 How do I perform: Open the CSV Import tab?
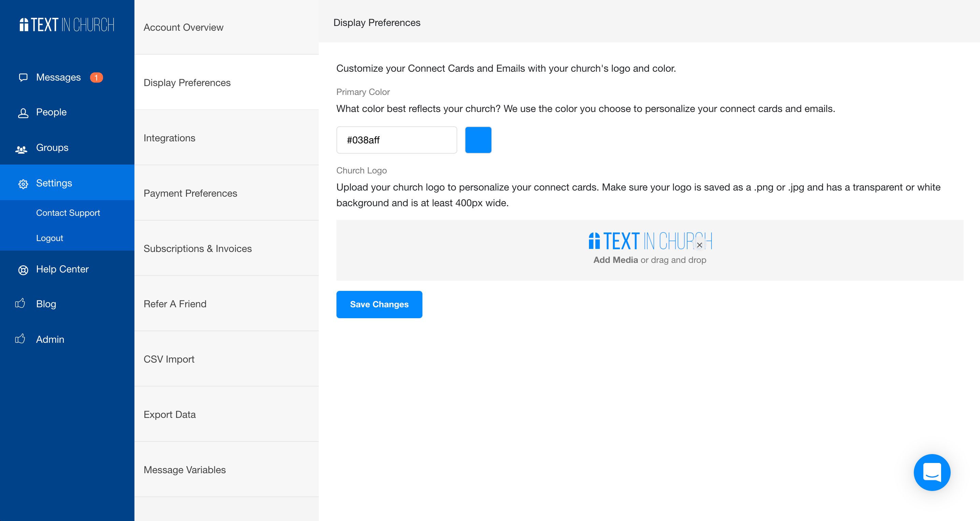(x=226, y=359)
